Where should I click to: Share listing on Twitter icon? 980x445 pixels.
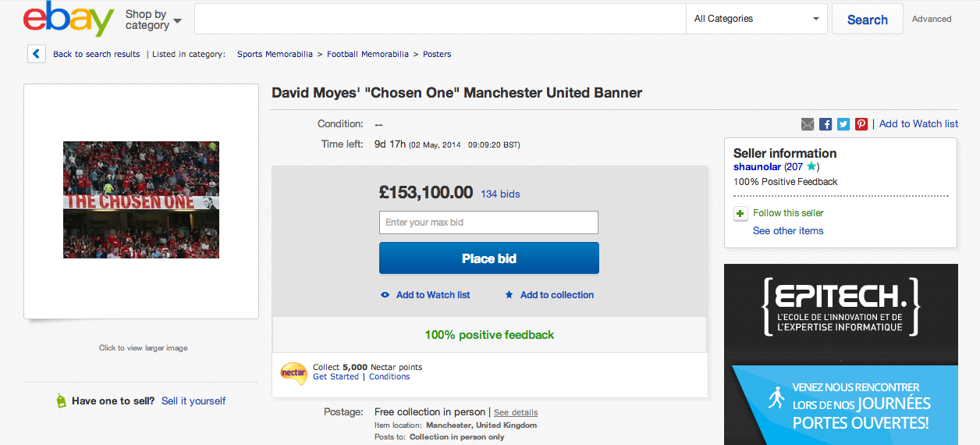[843, 124]
